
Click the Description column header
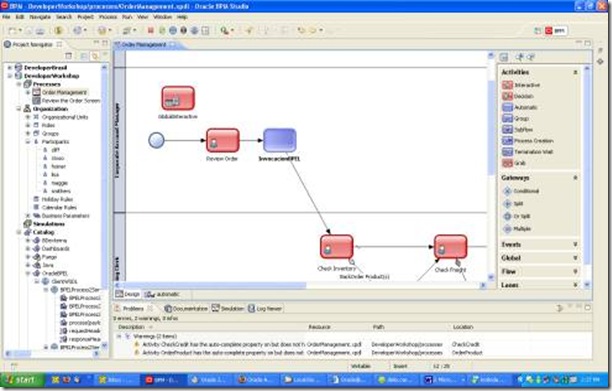tap(132, 327)
